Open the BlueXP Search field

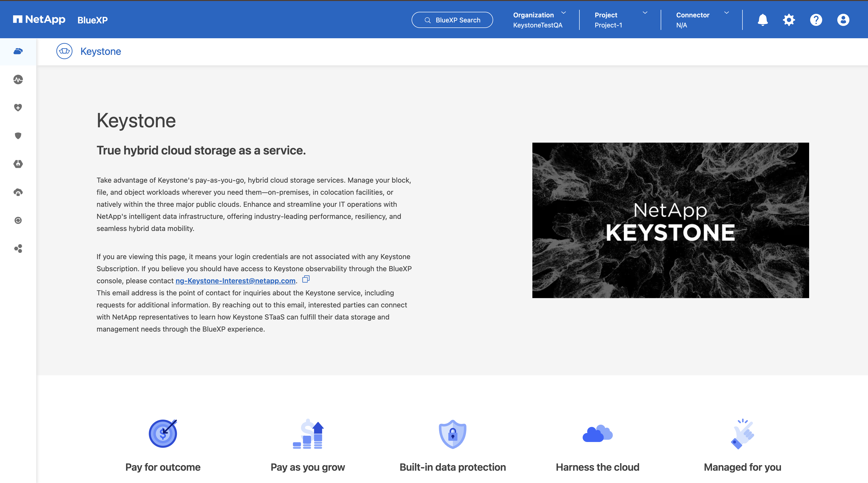pos(452,20)
